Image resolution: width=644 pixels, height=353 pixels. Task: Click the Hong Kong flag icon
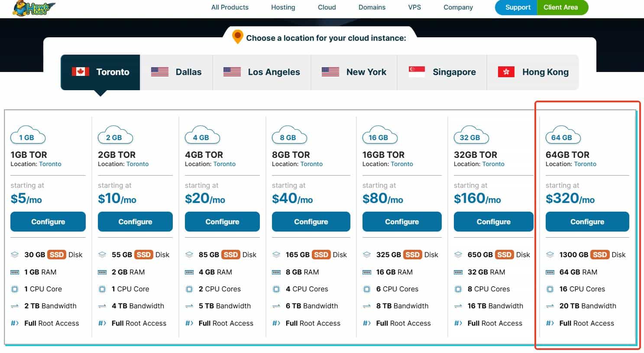(x=506, y=72)
